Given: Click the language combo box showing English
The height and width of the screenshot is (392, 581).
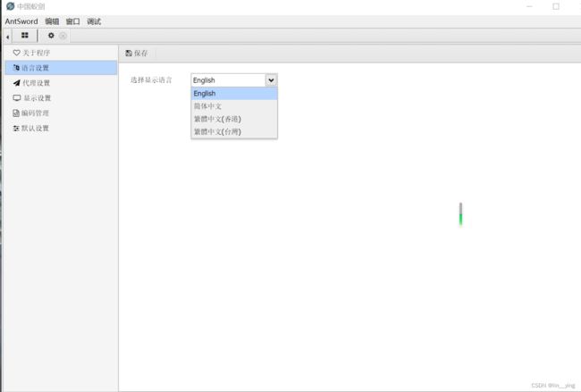Looking at the screenshot, I should pos(234,80).
